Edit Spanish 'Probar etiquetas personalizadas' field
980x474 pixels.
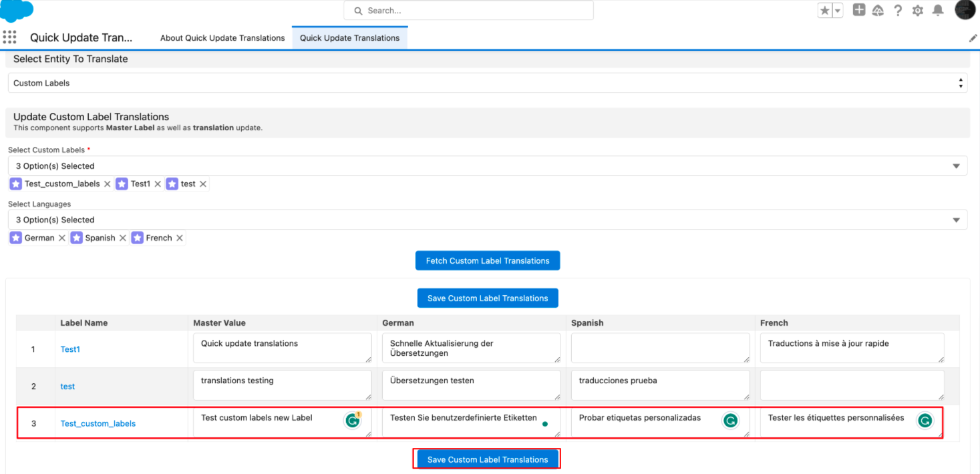pyautogui.click(x=661, y=423)
